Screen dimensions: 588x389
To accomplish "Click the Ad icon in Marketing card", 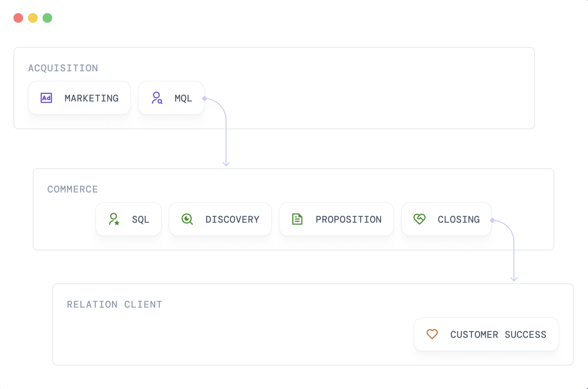I will tap(46, 98).
